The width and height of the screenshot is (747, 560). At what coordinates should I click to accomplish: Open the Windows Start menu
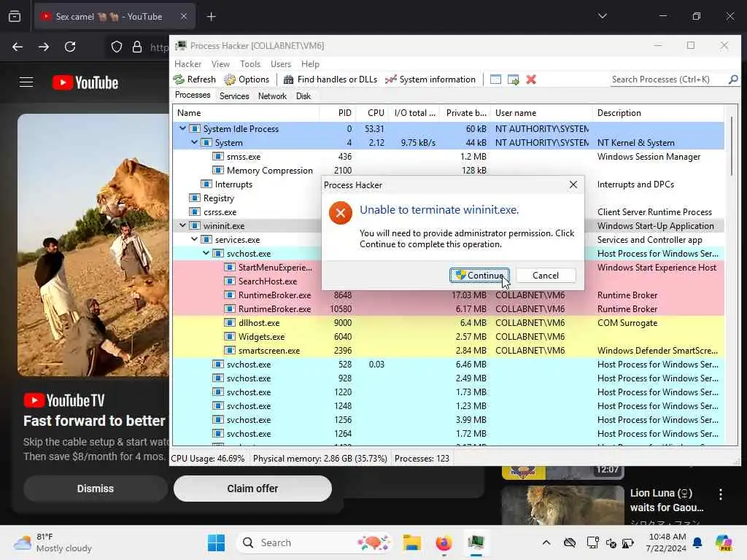point(216,542)
